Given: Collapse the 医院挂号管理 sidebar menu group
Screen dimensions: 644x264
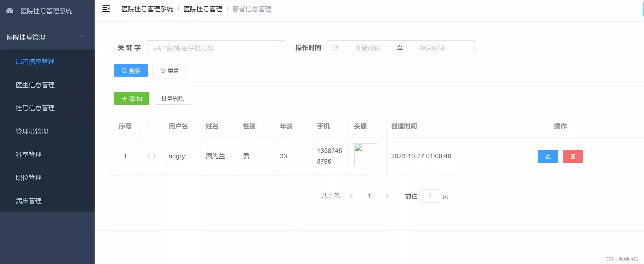Looking at the screenshot, I should [x=47, y=37].
